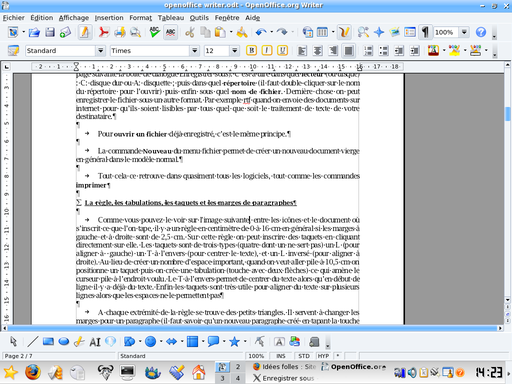Click the Cut scissors icon

coord(190,32)
